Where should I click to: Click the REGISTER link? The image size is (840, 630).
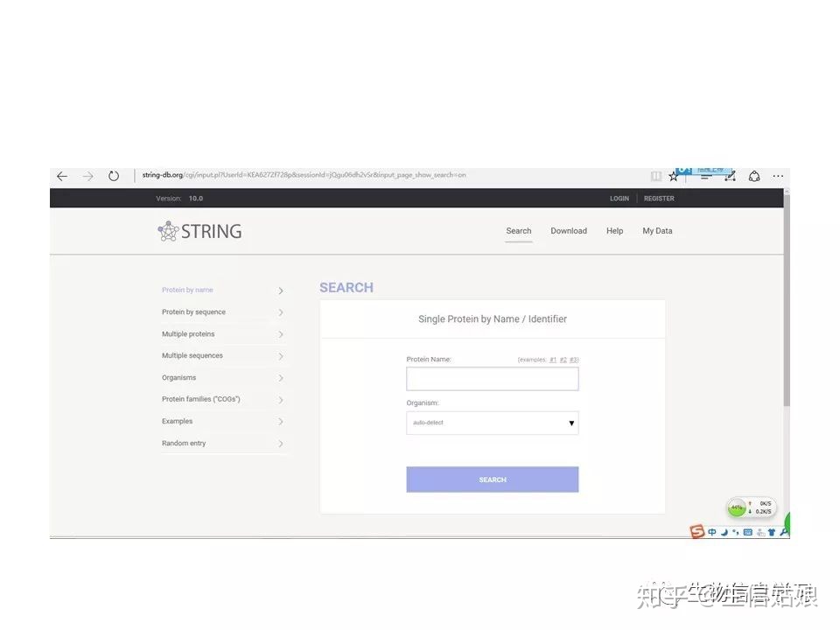(x=659, y=199)
